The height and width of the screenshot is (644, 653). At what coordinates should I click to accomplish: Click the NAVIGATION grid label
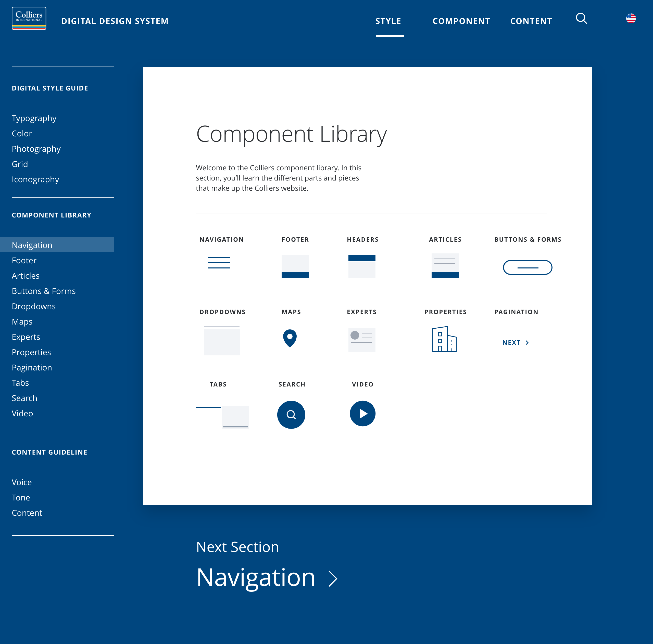(222, 240)
